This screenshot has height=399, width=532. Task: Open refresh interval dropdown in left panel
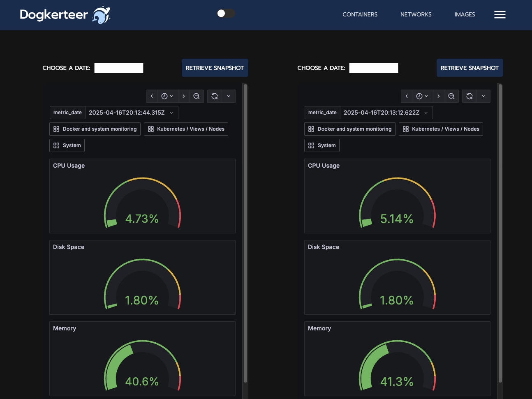tap(229, 96)
